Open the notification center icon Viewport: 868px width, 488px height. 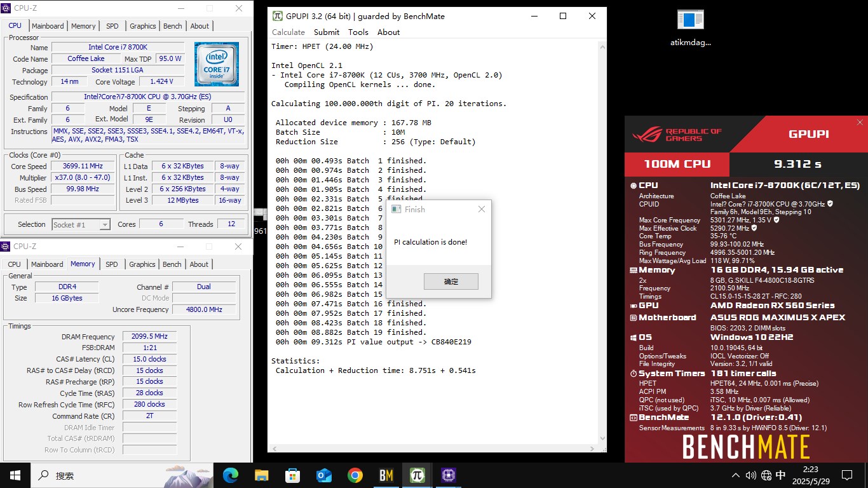[x=846, y=475]
